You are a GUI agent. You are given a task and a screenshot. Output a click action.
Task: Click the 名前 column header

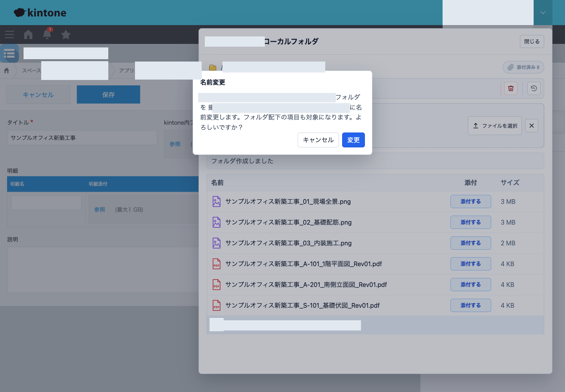[x=217, y=183]
